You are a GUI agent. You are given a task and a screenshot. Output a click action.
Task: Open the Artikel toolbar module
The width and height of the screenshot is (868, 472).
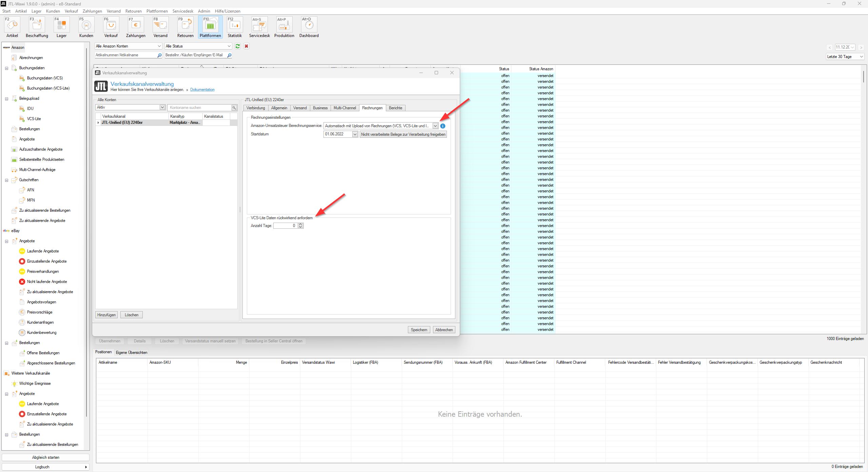[x=12, y=27]
